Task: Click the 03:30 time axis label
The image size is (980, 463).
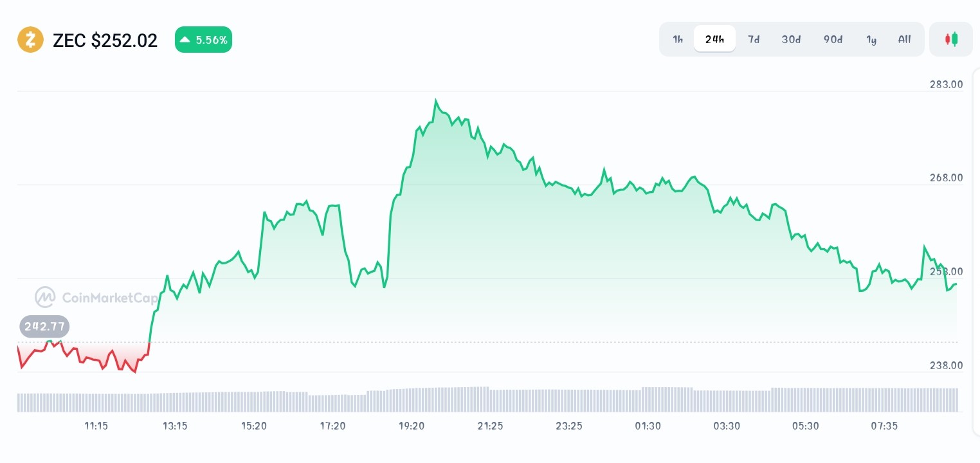Action: pyautogui.click(x=727, y=426)
